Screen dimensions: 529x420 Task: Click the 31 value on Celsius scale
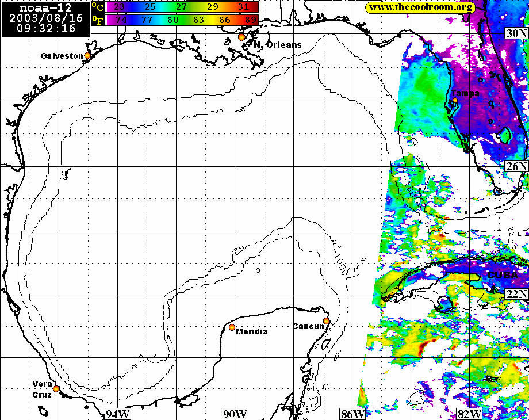click(x=243, y=7)
